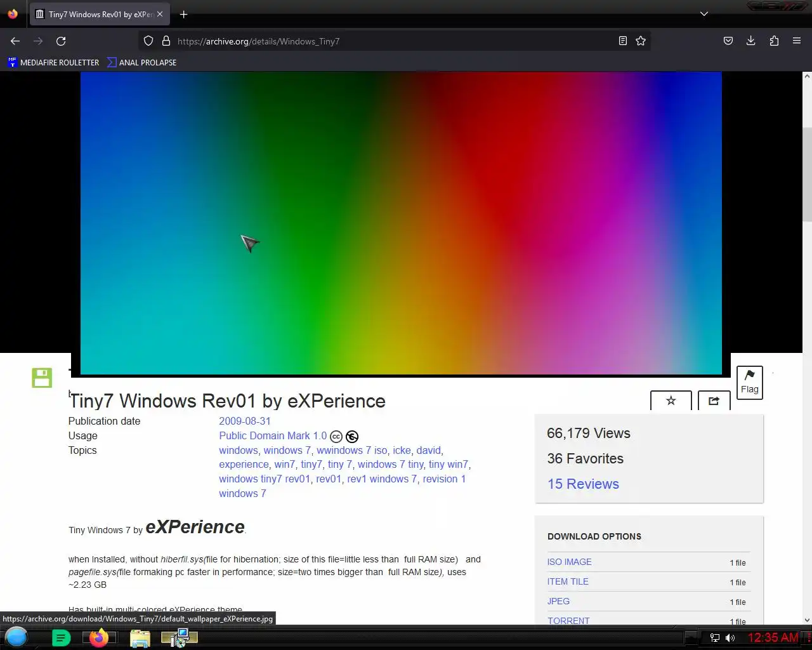Jump to the 15 Reviews section
Screen dimensions: 812x650
[583, 484]
